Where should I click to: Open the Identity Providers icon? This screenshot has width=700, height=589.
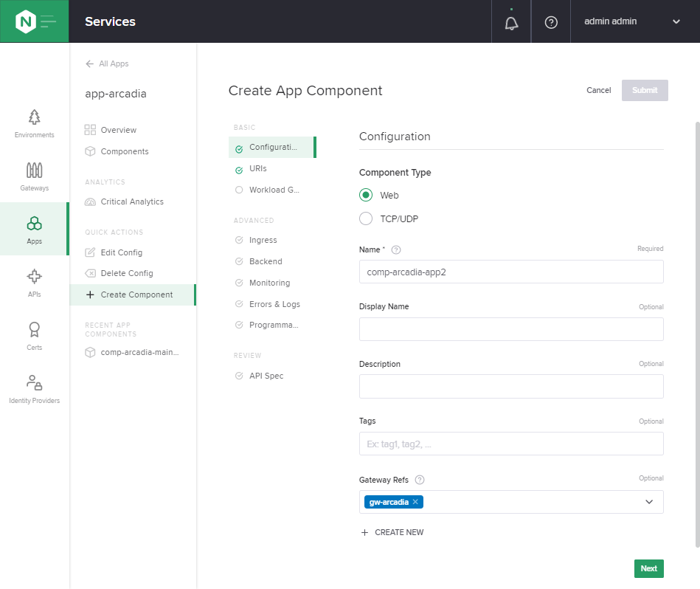point(35,382)
